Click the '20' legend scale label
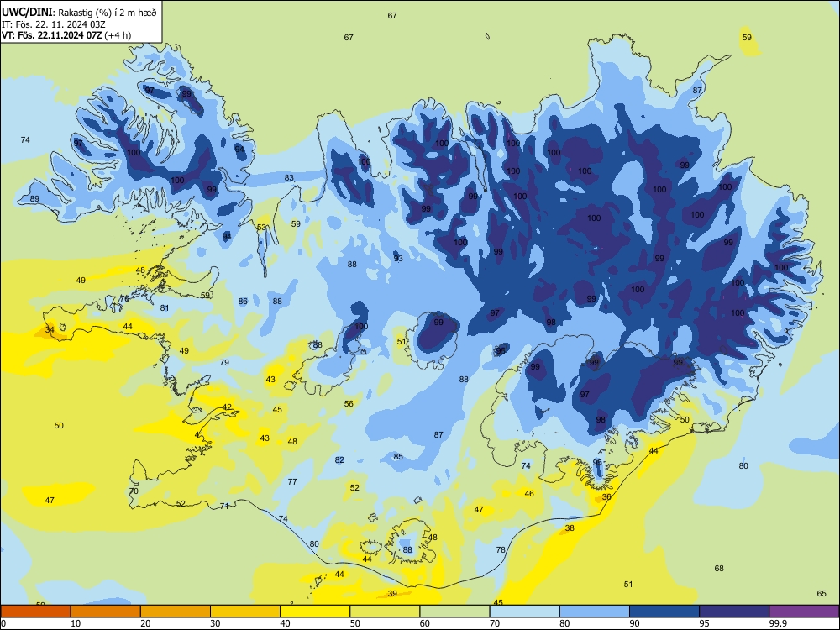840x630 pixels. tap(145, 623)
